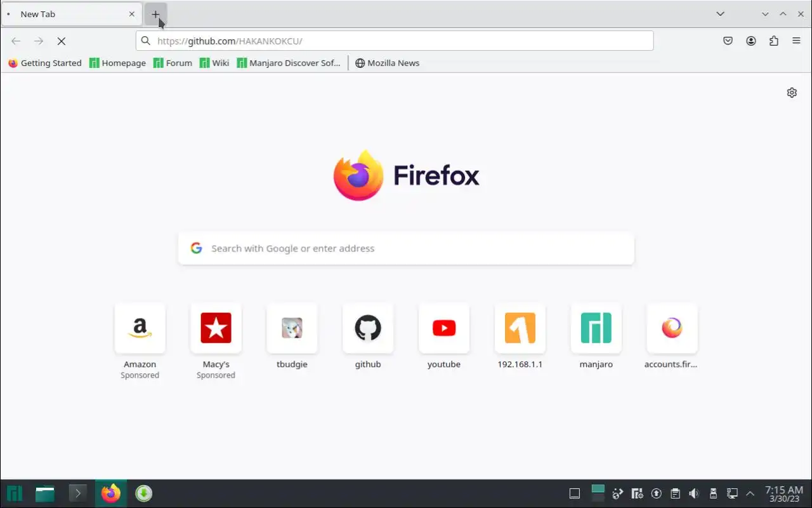The image size is (812, 508).
Task: Open the clipboard tray icon
Action: click(x=675, y=493)
